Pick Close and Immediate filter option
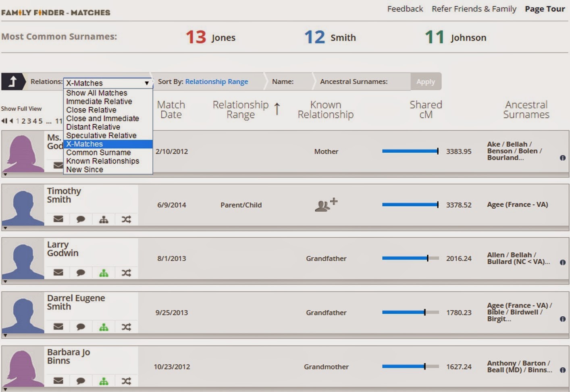 108,118
